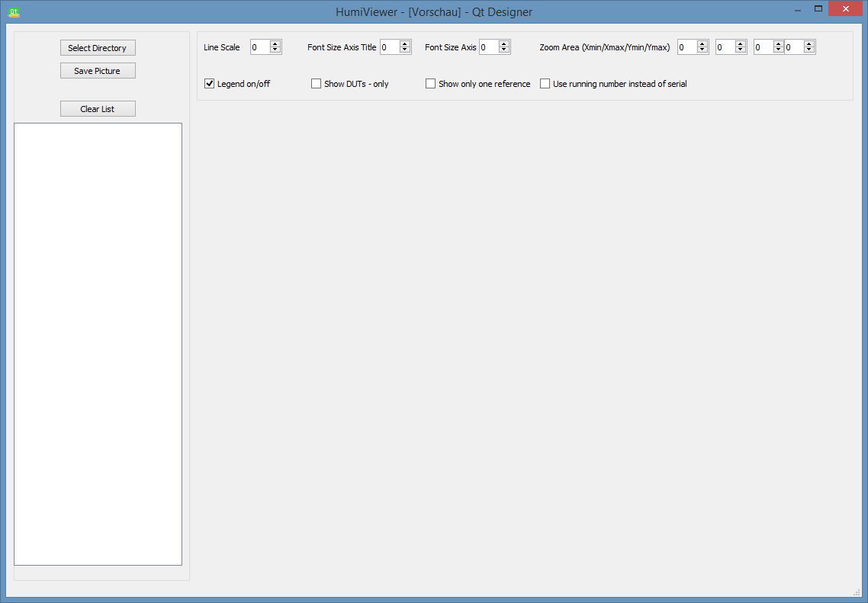Toggle off the Legend on/off checkbox
This screenshot has height=603, width=868.
(x=209, y=84)
